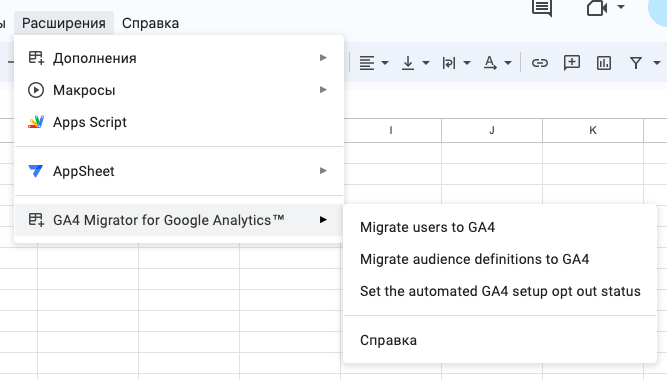Click the insert link icon

539,63
